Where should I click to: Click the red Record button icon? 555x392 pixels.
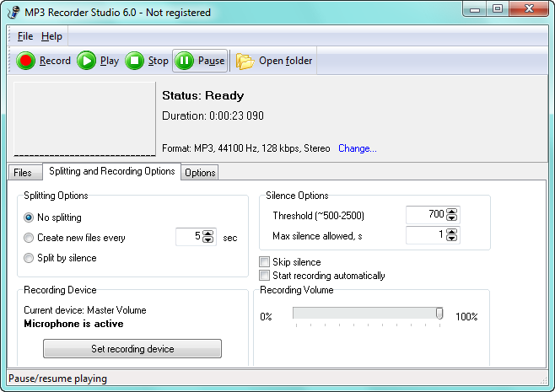[x=26, y=61]
